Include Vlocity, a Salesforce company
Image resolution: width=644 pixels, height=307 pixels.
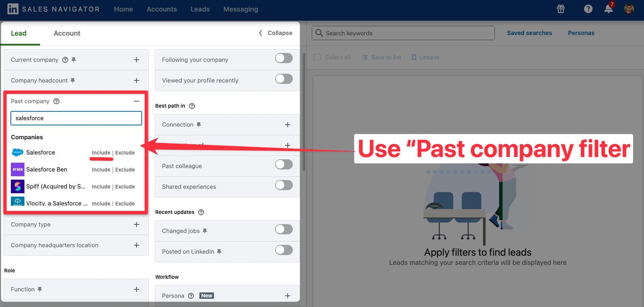(x=101, y=203)
